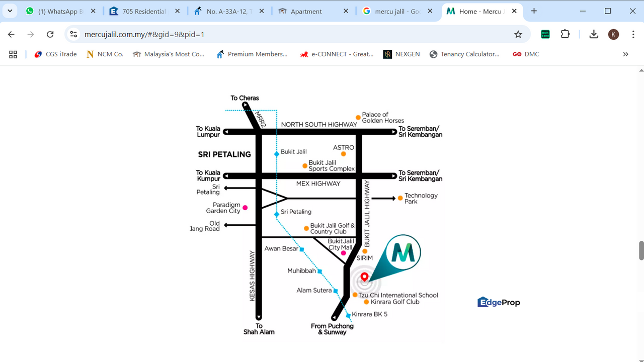The height and width of the screenshot is (362, 644).
Task: Go back to the previous page
Action: [11, 34]
